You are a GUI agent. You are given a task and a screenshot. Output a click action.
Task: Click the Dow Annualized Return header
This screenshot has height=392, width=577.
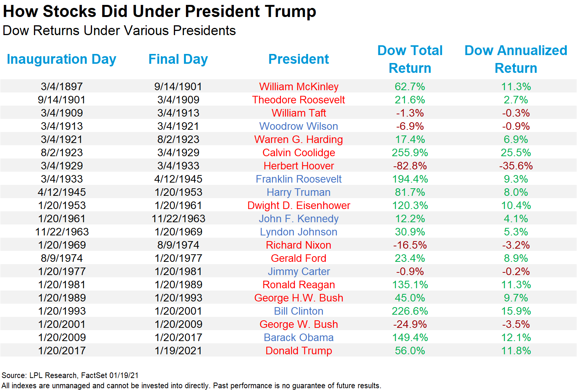(x=516, y=59)
